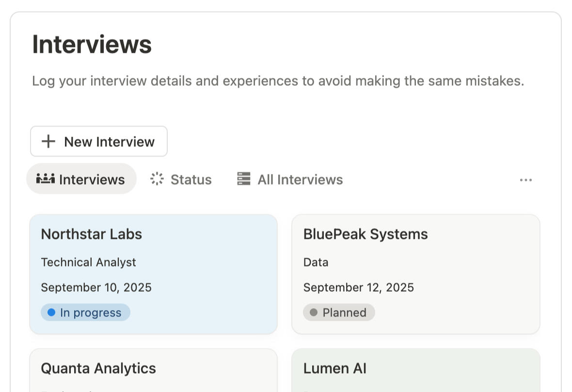Click the Interviews page heading

click(x=92, y=45)
